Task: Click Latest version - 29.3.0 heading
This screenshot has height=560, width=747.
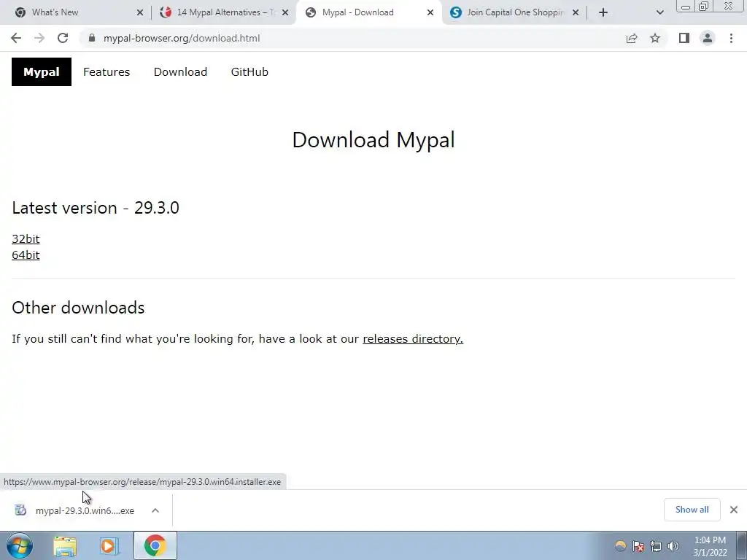Action: coord(96,208)
